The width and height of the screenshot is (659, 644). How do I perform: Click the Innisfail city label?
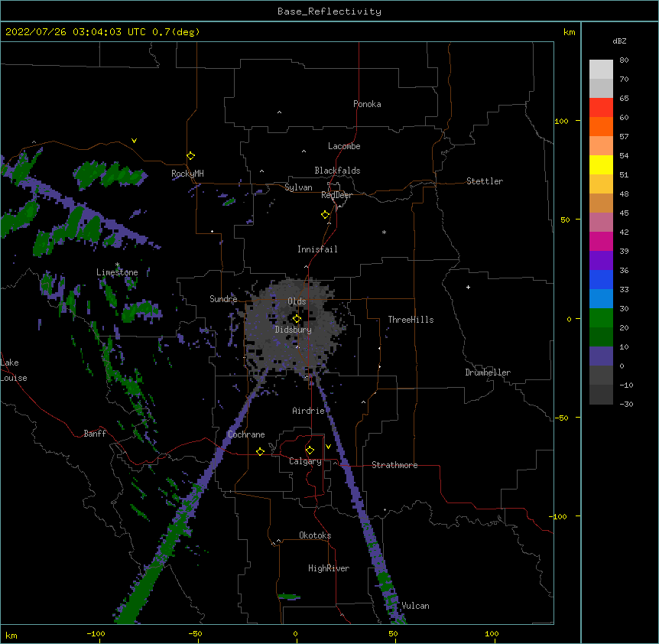click(x=317, y=249)
